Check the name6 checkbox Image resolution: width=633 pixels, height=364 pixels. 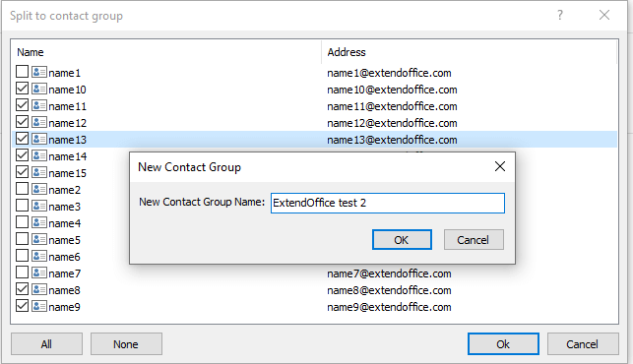22,256
